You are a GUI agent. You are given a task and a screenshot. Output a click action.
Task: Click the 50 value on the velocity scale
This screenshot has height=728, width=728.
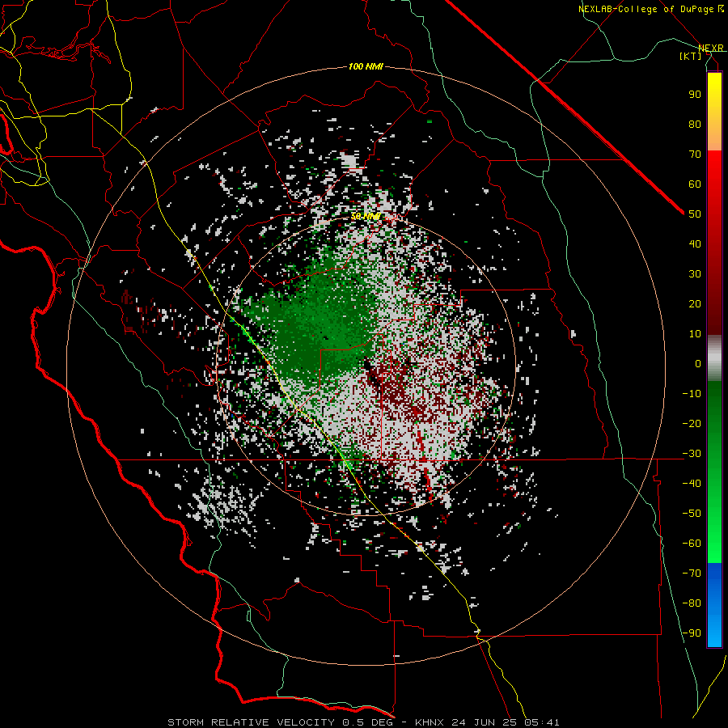pyautogui.click(x=695, y=214)
